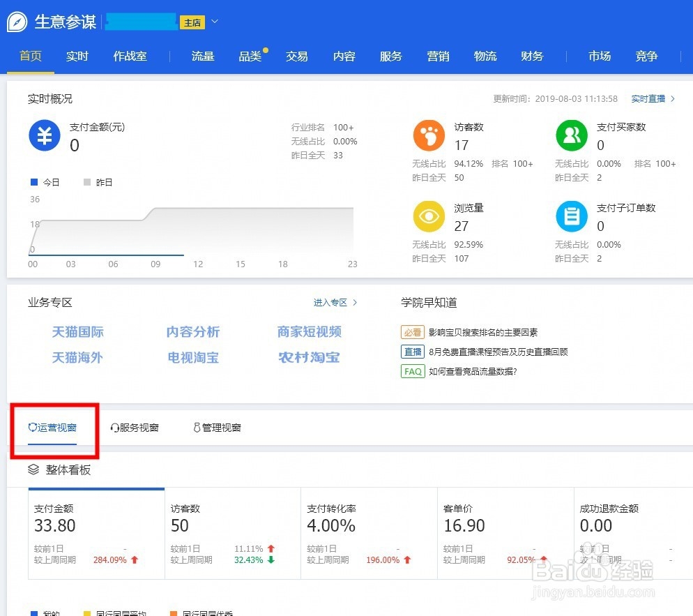Open the 天猫海外 link

(77, 357)
